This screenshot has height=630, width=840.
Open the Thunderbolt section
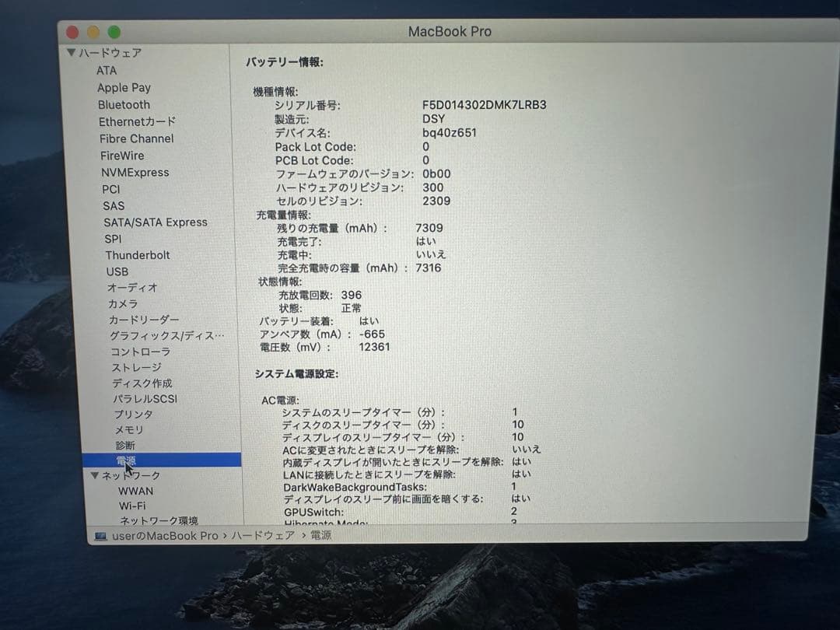point(138,255)
